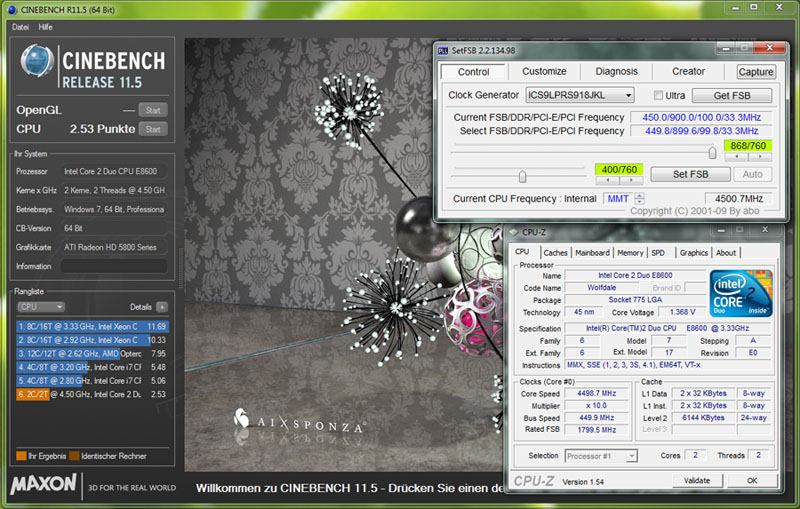Click the Cinebench globe logo icon

pyautogui.click(x=37, y=61)
